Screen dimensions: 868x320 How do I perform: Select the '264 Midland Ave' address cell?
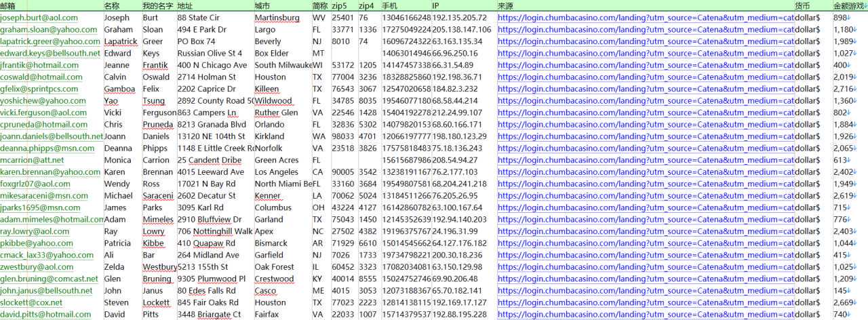point(208,255)
